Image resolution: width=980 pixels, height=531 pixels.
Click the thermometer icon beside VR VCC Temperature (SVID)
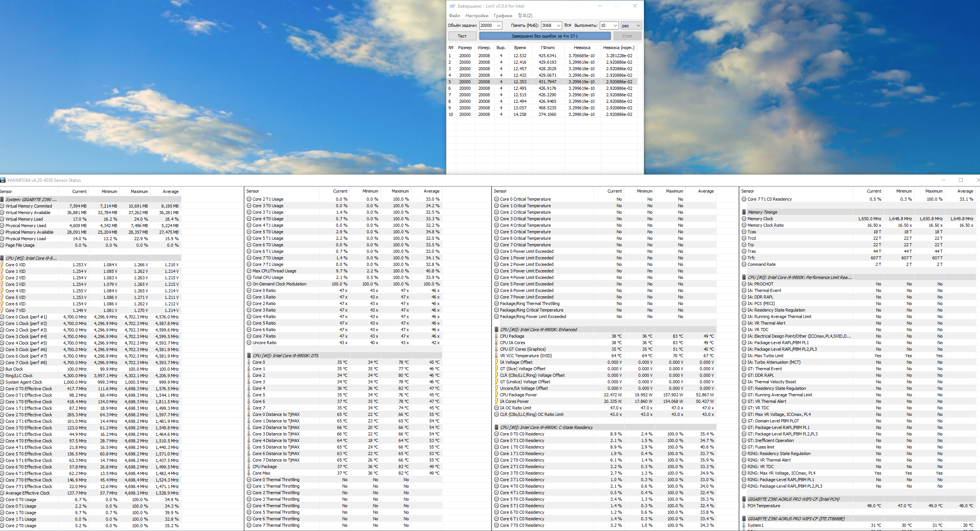click(x=497, y=356)
